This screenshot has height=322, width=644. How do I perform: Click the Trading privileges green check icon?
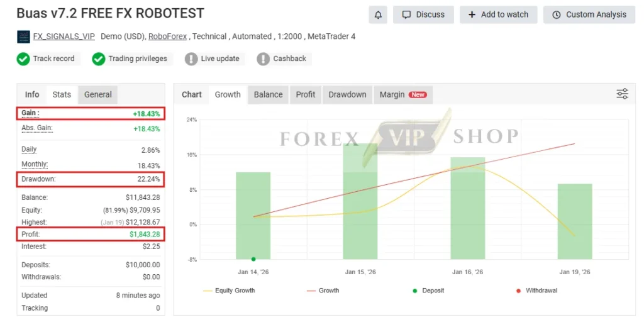click(x=99, y=58)
